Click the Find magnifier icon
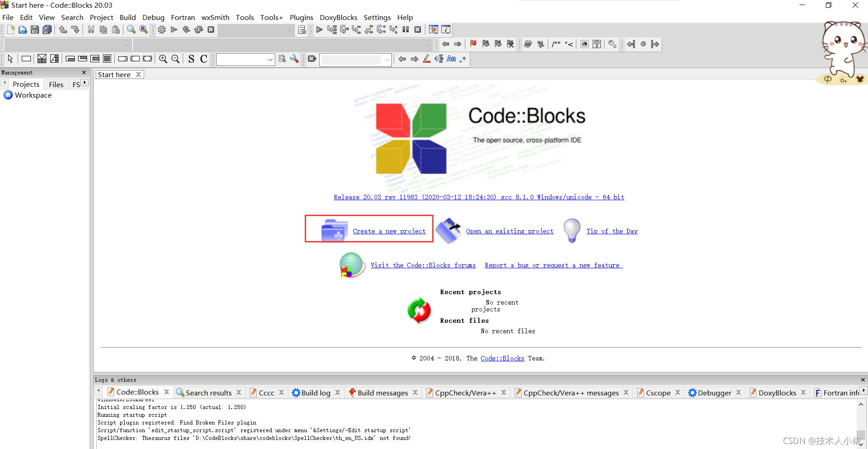Viewport: 868px width, 449px height. click(x=132, y=30)
